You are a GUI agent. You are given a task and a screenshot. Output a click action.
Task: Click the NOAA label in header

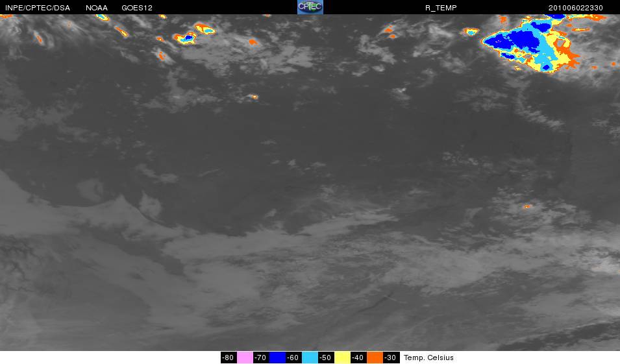click(x=97, y=8)
